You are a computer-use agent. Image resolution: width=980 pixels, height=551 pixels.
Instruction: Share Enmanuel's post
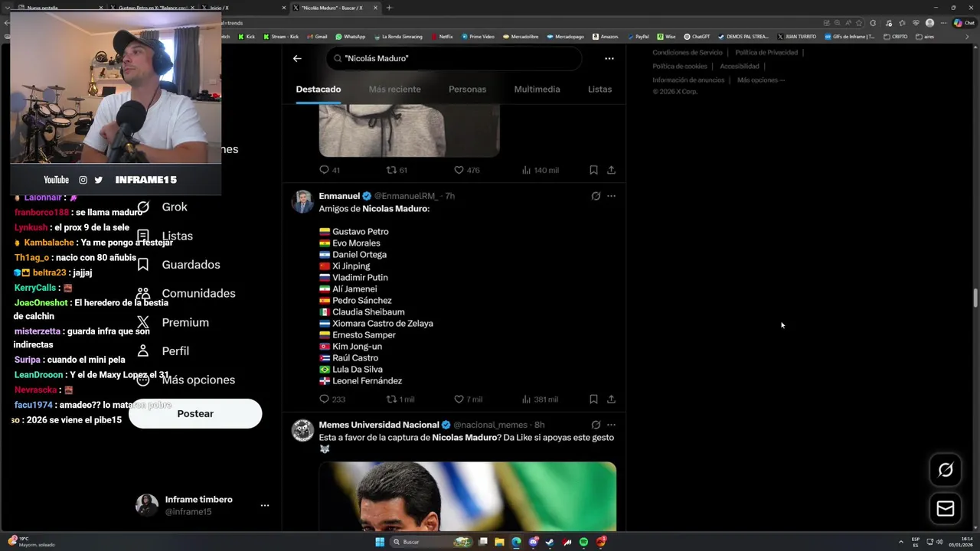click(x=611, y=399)
